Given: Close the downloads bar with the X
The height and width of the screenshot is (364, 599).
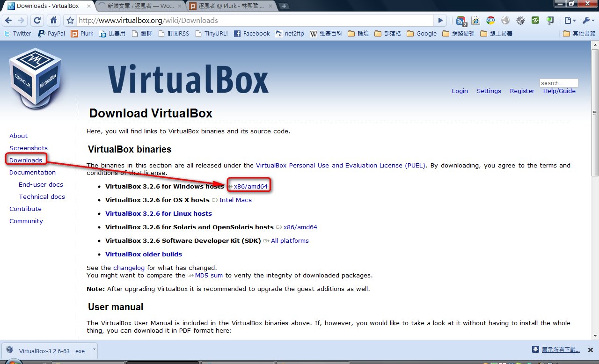Looking at the screenshot, I should 591,349.
